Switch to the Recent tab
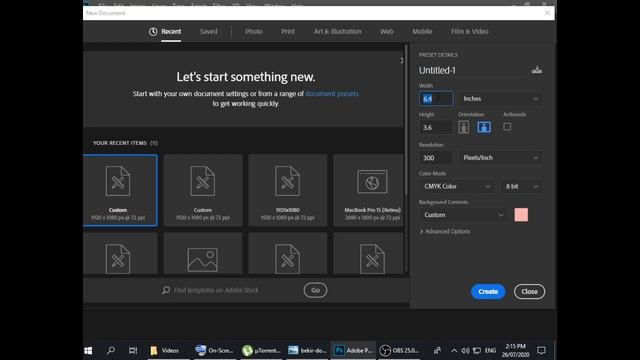640x360 pixels. click(171, 31)
